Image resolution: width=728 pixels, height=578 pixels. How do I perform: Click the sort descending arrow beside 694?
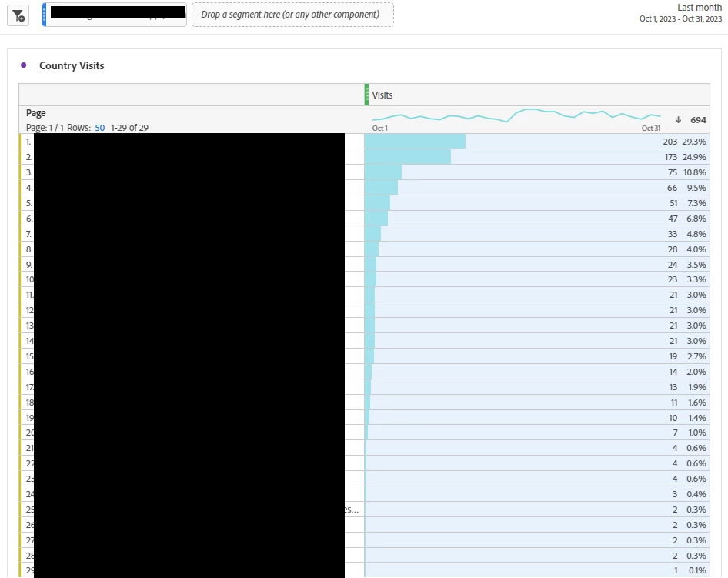click(678, 120)
